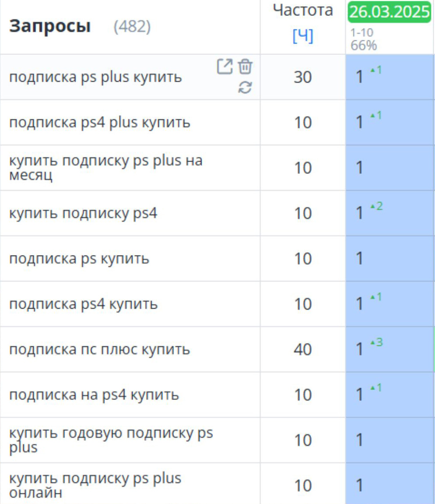
Task: Select query 'купить подписку ps plus онлайн'
Action: 95,486
